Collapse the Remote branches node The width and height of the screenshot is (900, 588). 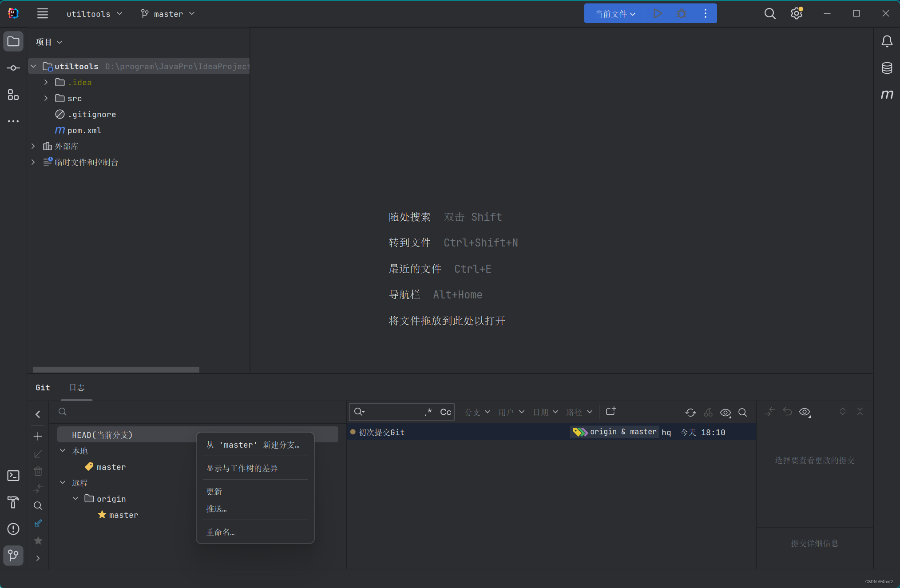click(63, 482)
